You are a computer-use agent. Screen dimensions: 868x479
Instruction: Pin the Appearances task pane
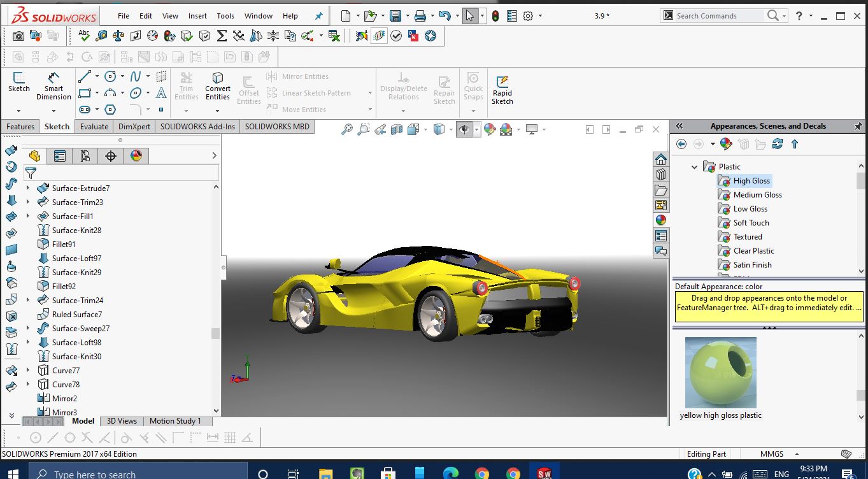(x=858, y=126)
